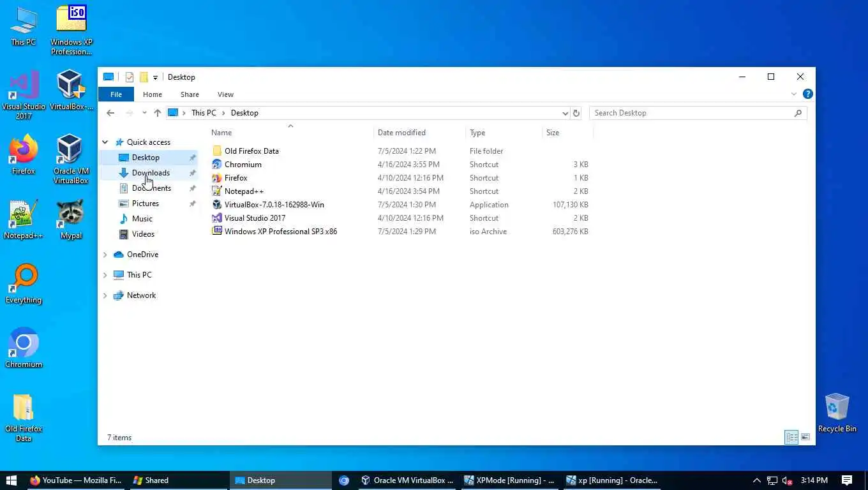Expand the OneDrive tree node
Viewport: 868px width, 490px height.
[105, 255]
